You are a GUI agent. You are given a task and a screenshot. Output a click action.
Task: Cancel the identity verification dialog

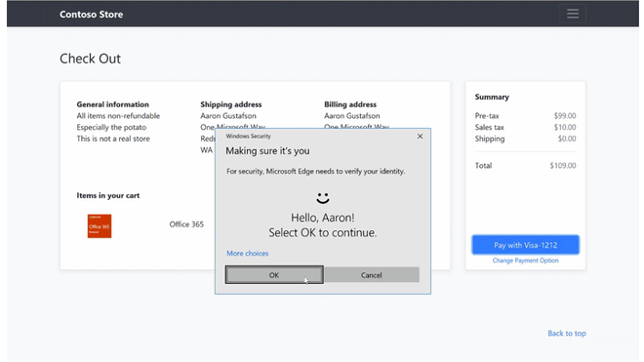coord(372,275)
